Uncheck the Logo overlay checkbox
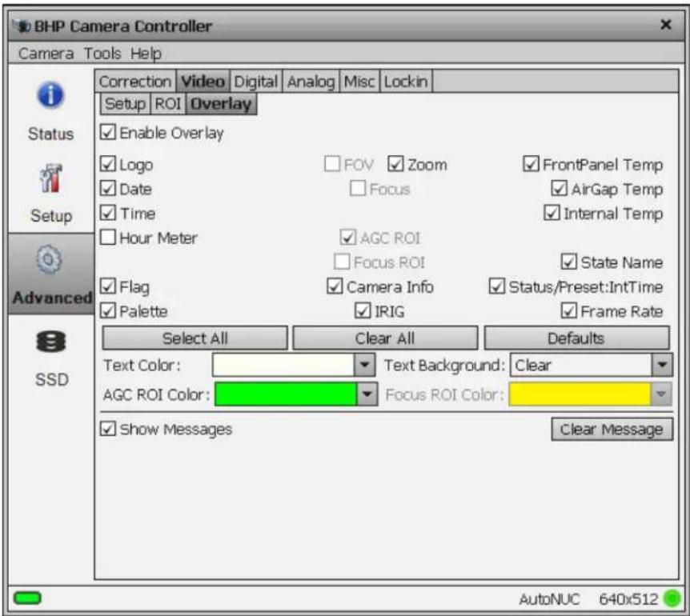Viewport: 690px width, 616px height. 108,164
